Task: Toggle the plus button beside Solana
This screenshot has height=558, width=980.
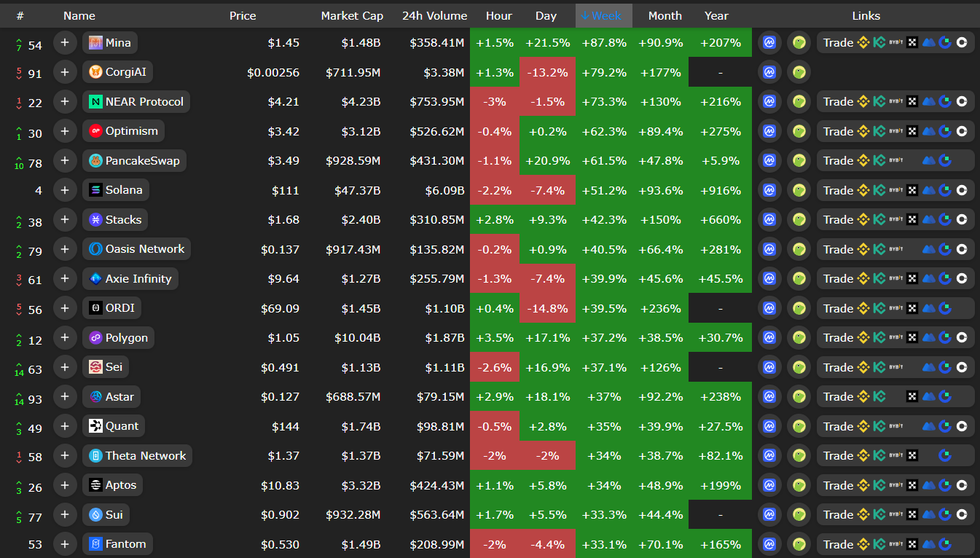Action: click(x=65, y=190)
